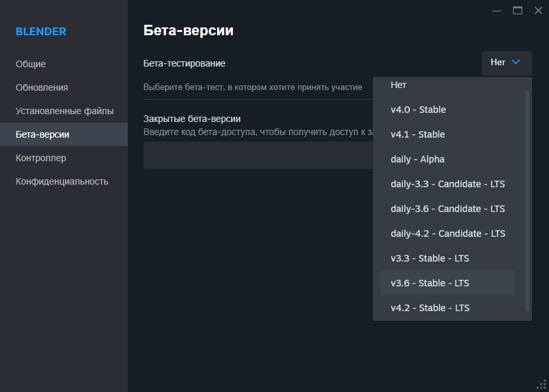Select daily-4.2 - Candidate - LTS
This screenshot has width=549, height=392.
point(447,234)
